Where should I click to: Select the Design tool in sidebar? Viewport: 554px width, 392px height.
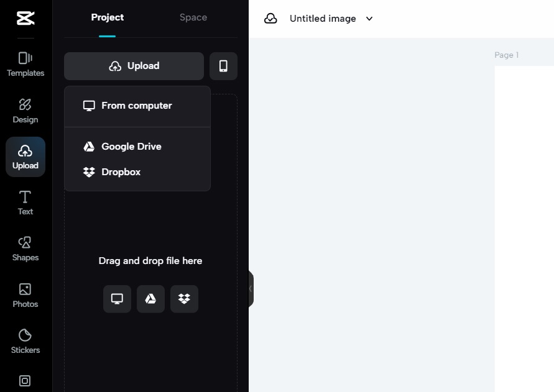pyautogui.click(x=25, y=111)
